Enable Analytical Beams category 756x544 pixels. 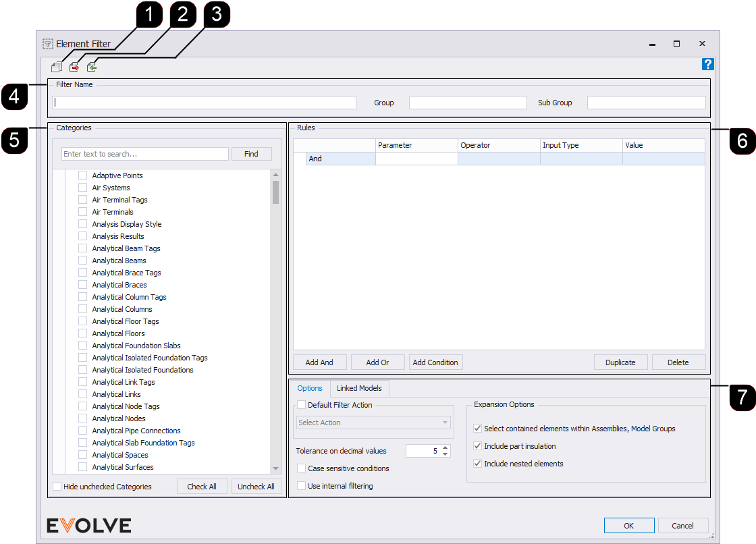(83, 261)
